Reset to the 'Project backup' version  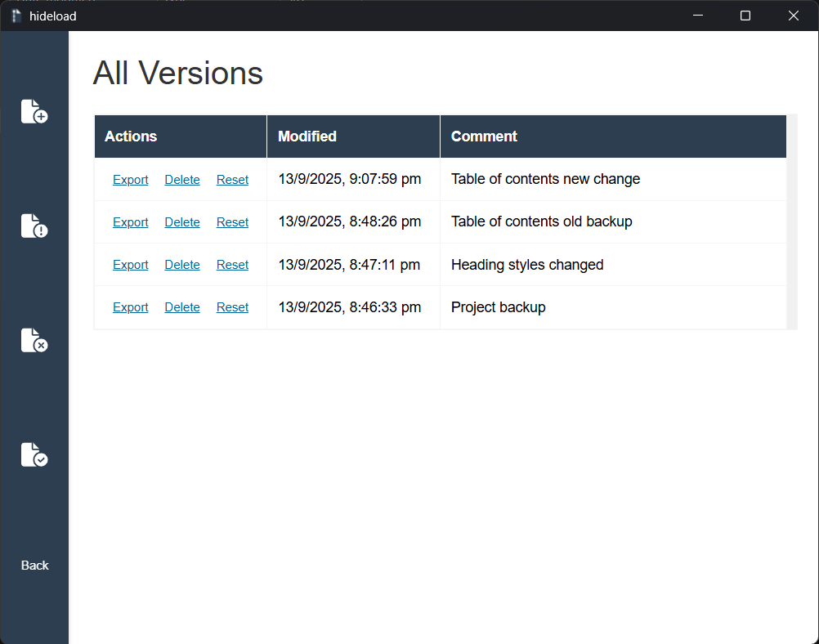(232, 307)
